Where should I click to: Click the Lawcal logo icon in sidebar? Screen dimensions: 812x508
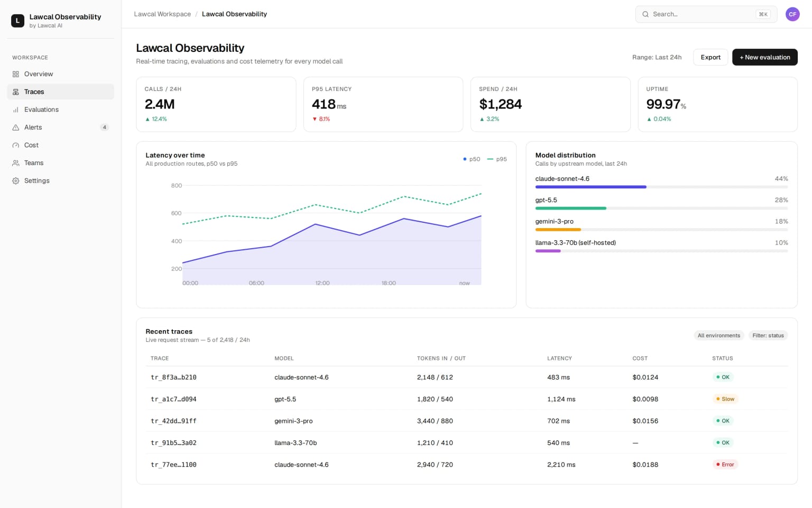17,21
